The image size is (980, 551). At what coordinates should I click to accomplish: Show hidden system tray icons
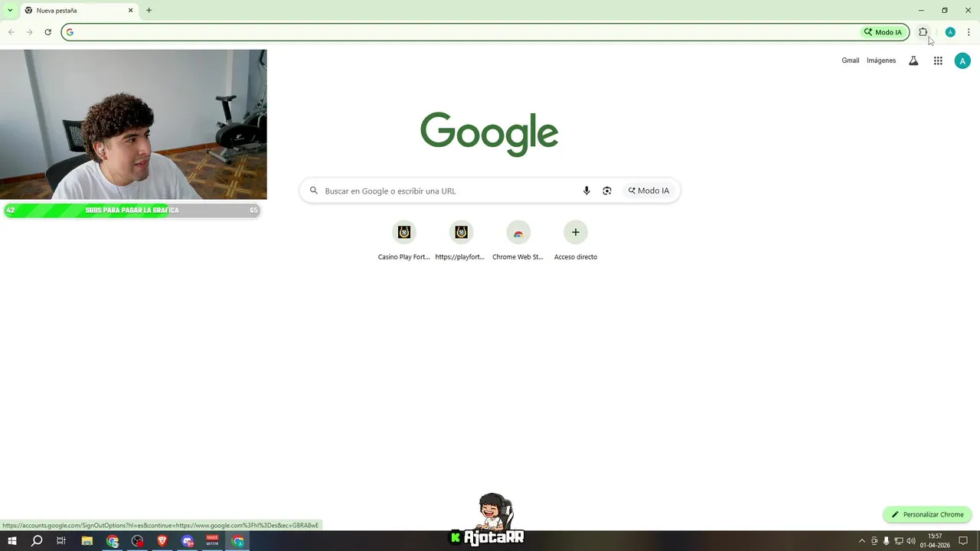862,541
